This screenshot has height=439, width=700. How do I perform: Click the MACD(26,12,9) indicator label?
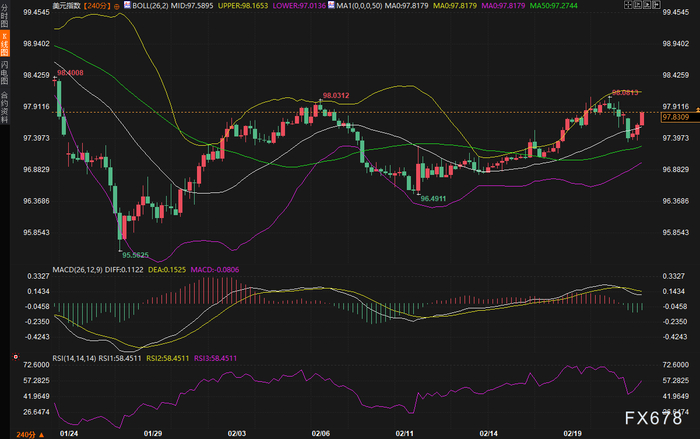78,270
